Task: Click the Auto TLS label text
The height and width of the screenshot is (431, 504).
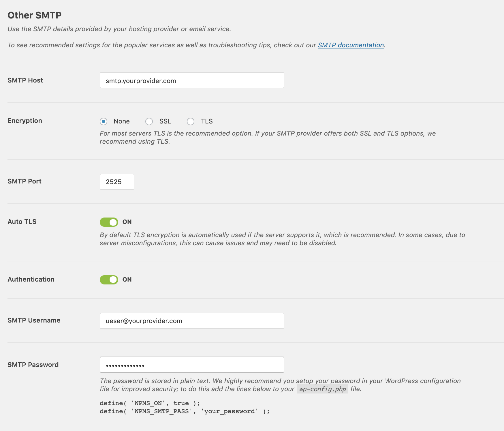Action: click(x=22, y=222)
